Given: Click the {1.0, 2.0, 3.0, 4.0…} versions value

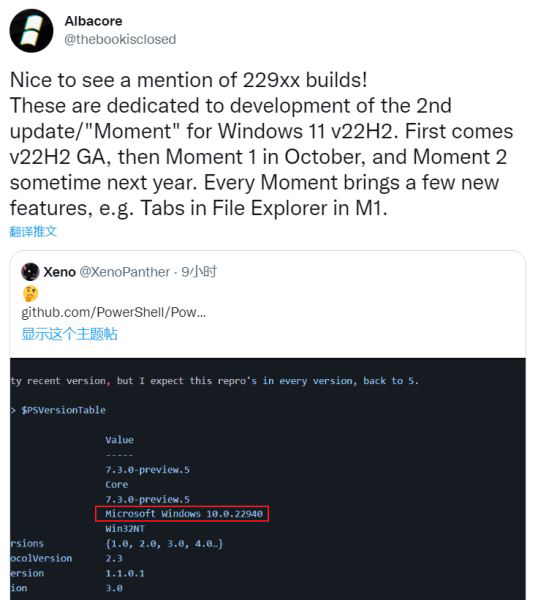Looking at the screenshot, I should 164,544.
